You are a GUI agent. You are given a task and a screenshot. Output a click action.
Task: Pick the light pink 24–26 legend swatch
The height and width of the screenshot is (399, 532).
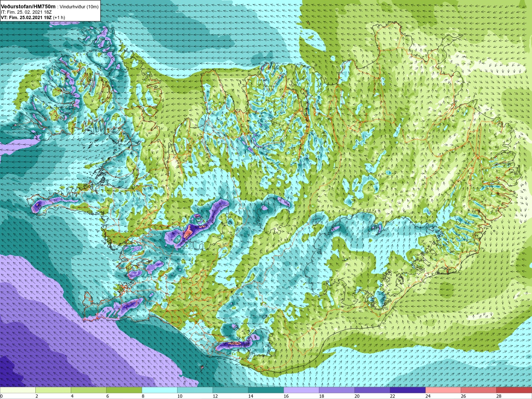coord(443,390)
